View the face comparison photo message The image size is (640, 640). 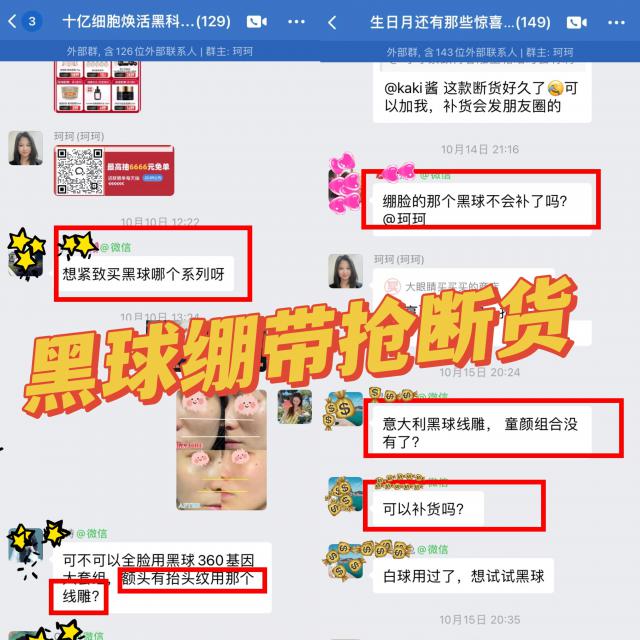[x=222, y=450]
